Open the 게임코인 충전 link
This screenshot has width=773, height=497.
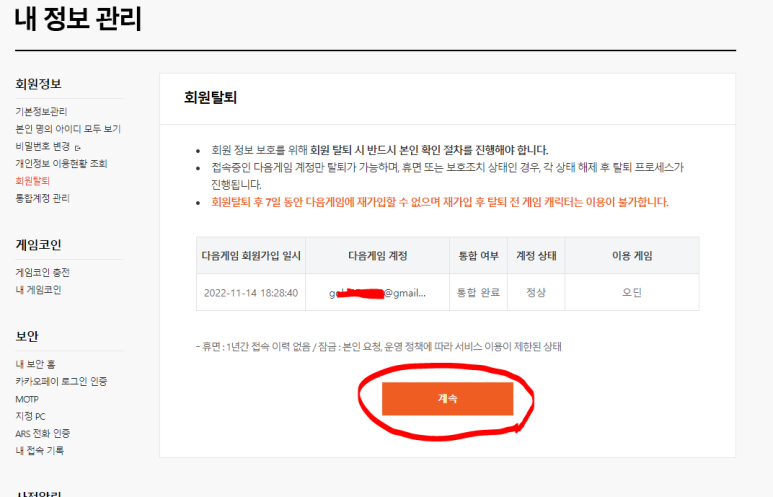(42, 272)
